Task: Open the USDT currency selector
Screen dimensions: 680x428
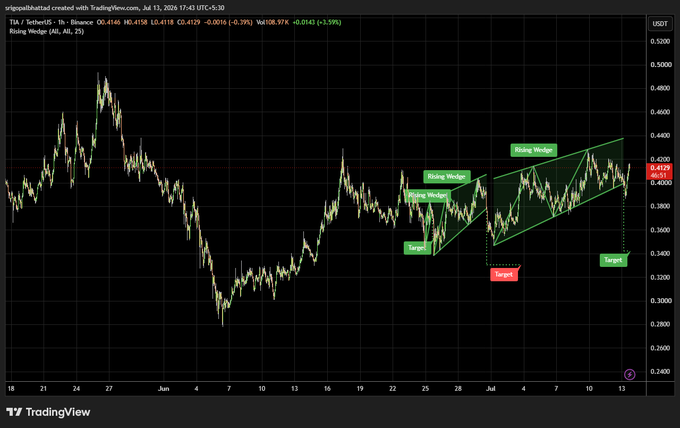Action: click(660, 23)
